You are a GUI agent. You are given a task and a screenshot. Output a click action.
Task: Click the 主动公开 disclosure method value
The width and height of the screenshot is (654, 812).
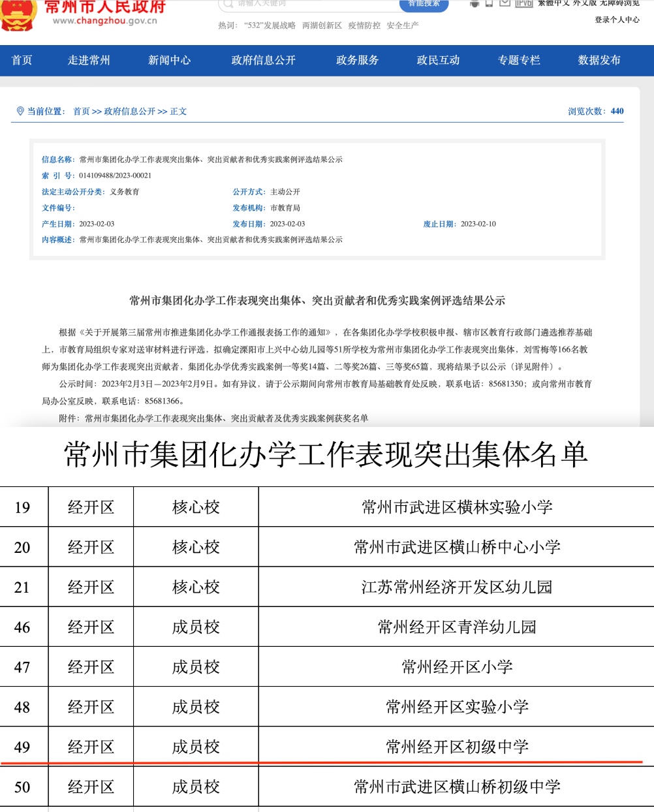(x=285, y=192)
